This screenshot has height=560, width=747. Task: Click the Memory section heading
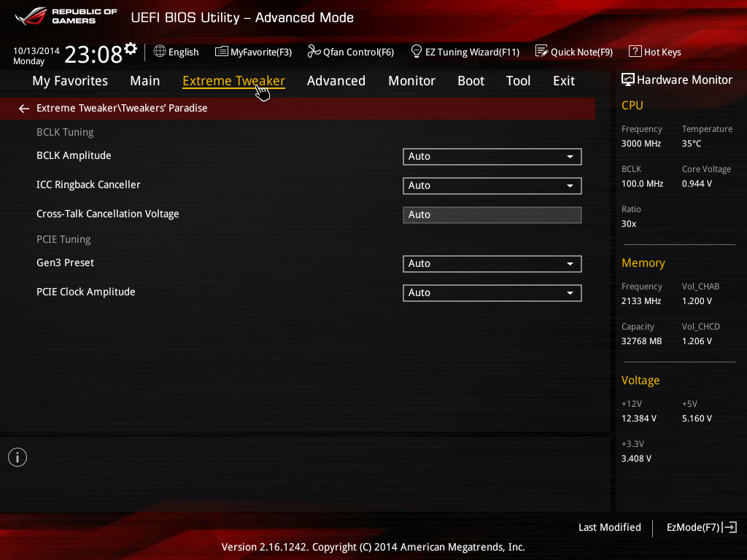coord(643,262)
